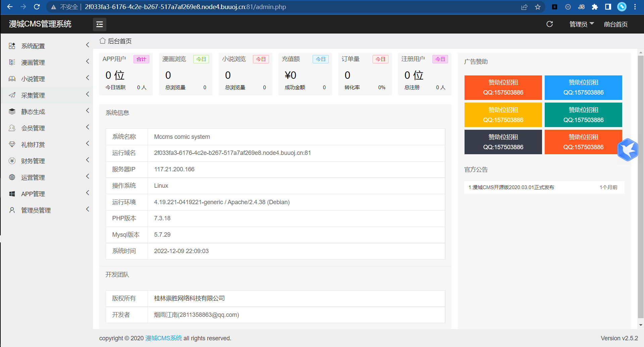644x347 pixels.
Task: Bookmark the page with star icon
Action: coord(538,7)
